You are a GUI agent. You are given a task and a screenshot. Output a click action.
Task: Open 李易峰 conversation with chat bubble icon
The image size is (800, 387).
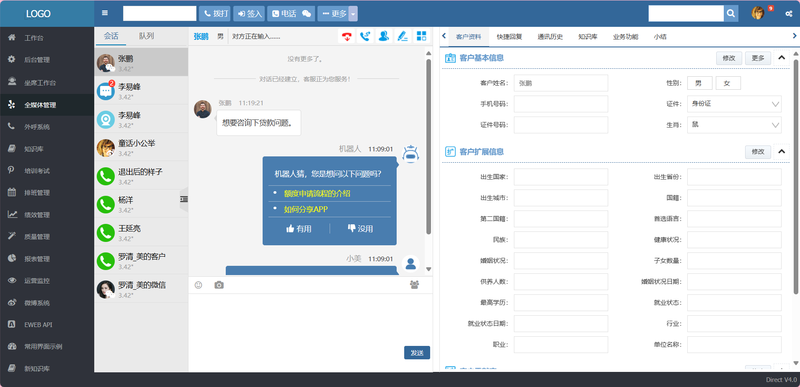141,91
